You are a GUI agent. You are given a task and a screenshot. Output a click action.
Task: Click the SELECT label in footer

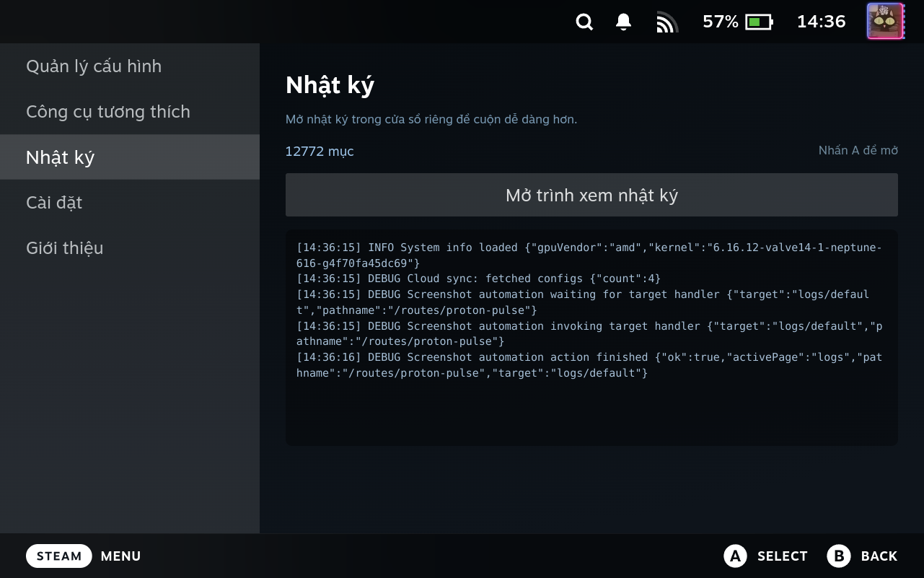tap(782, 556)
